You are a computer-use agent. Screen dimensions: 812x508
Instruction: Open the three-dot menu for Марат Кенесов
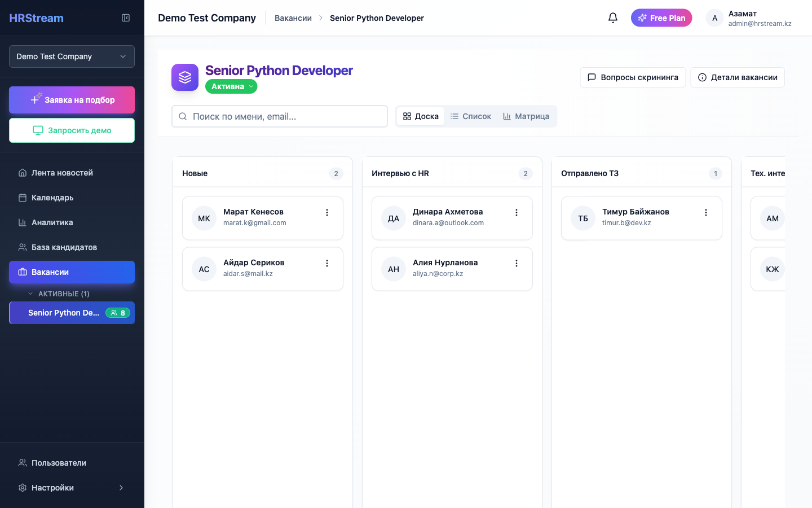pyautogui.click(x=327, y=212)
